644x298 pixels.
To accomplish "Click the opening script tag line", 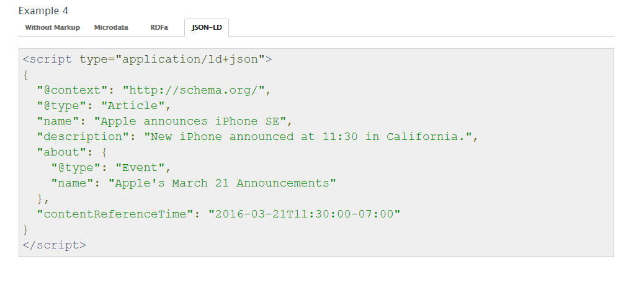I will pyautogui.click(x=147, y=59).
